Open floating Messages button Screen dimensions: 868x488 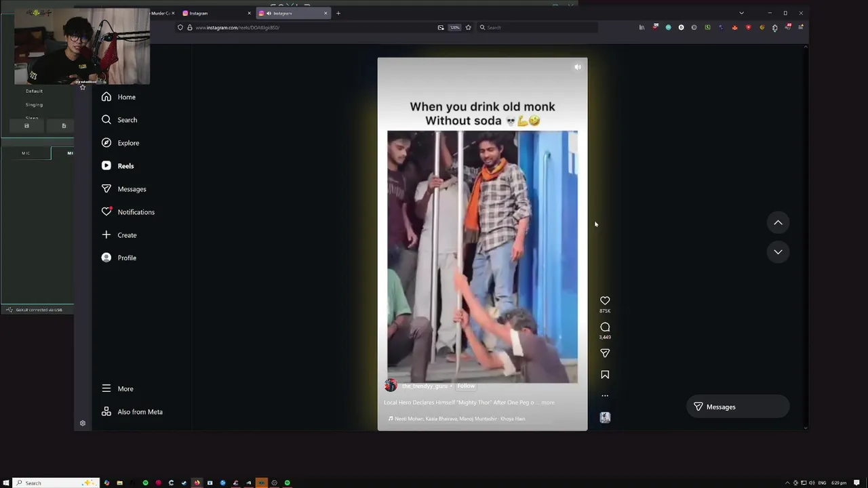tap(738, 407)
